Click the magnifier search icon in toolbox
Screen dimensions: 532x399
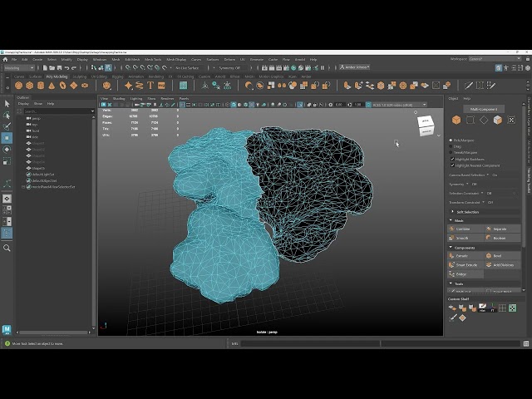[x=7, y=248]
